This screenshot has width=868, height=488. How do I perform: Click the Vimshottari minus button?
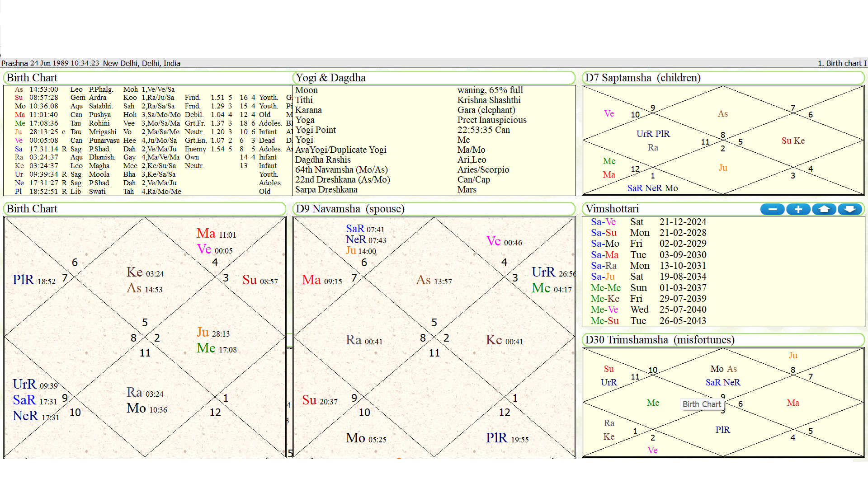pos(772,209)
